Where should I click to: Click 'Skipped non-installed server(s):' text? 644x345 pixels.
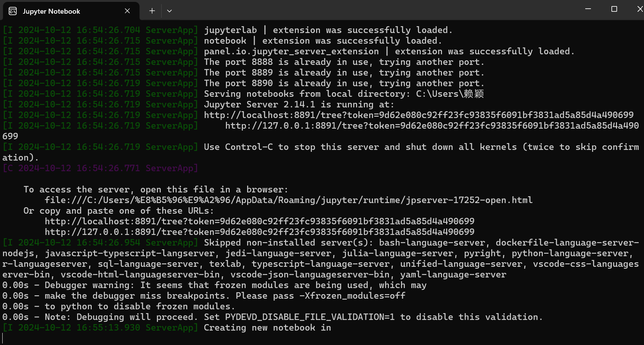288,243
